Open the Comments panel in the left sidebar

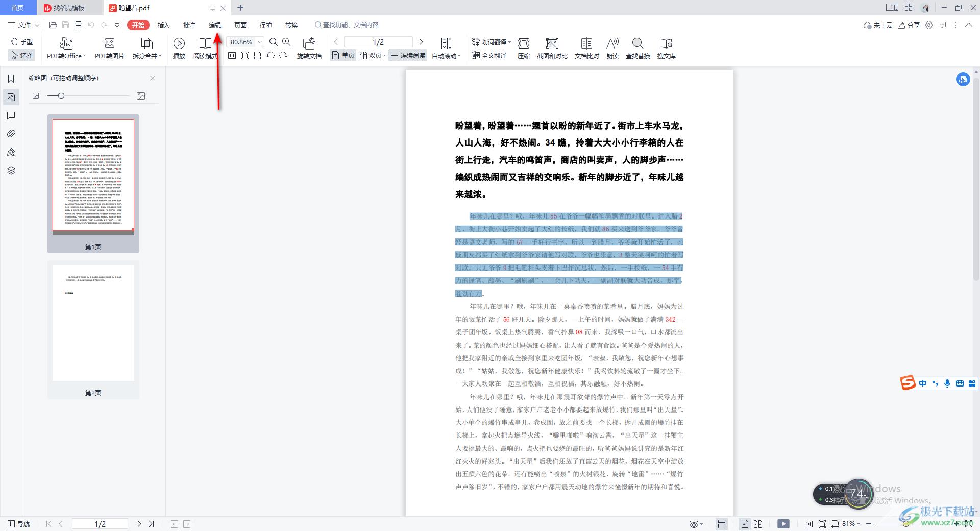coord(11,115)
